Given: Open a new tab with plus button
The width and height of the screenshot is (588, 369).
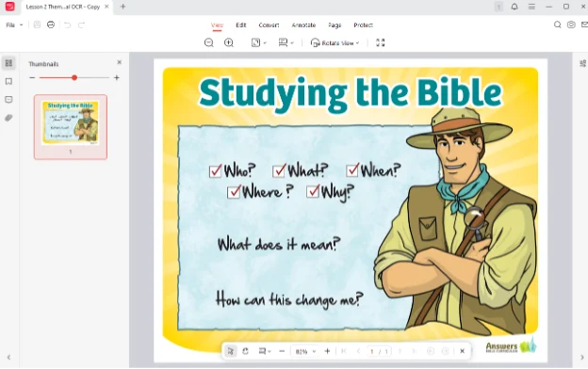Looking at the screenshot, I should click(x=122, y=7).
